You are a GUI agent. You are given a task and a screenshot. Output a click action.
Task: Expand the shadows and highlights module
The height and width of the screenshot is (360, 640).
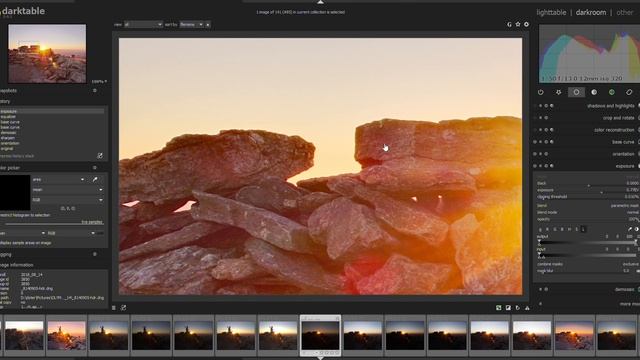[x=611, y=106]
